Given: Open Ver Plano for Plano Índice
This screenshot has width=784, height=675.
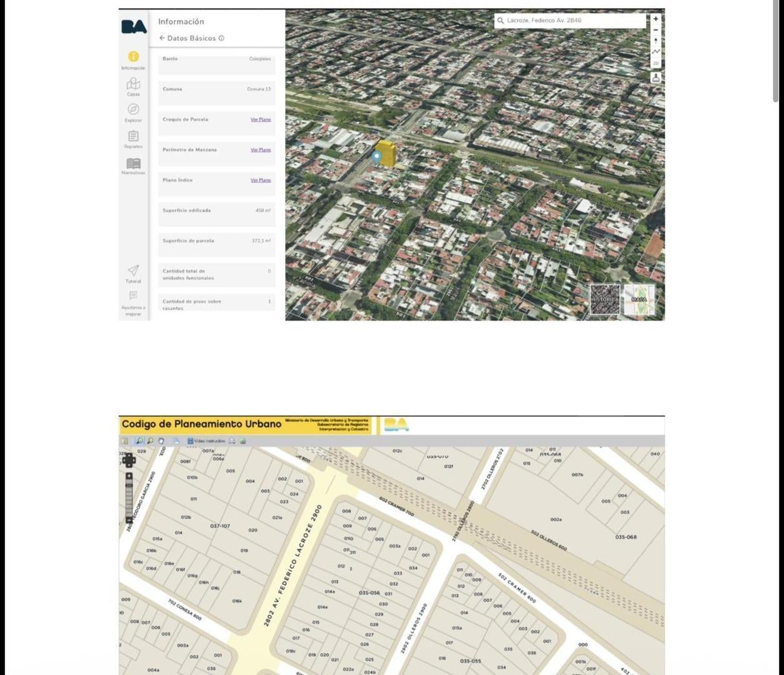Looking at the screenshot, I should pos(261,180).
